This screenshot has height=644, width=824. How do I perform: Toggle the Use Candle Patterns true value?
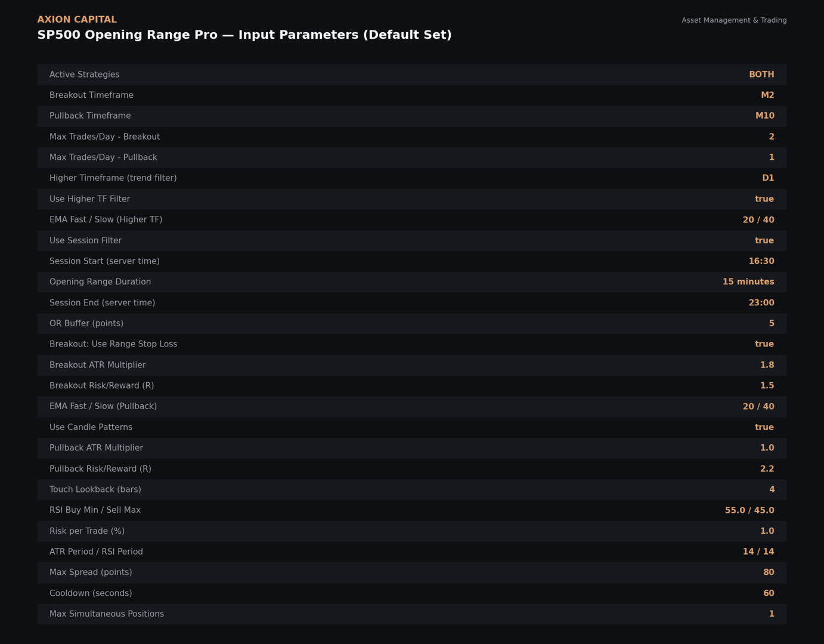pyautogui.click(x=764, y=427)
